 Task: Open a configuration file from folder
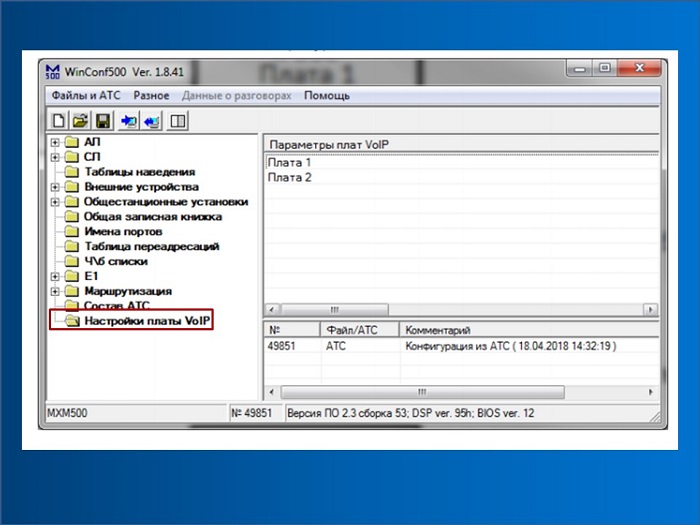coord(80,121)
